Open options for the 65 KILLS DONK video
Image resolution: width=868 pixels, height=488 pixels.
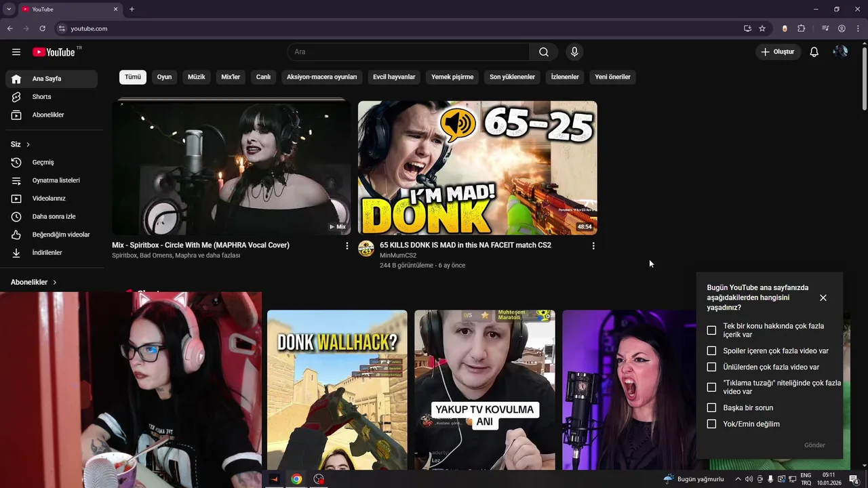[593, 246]
